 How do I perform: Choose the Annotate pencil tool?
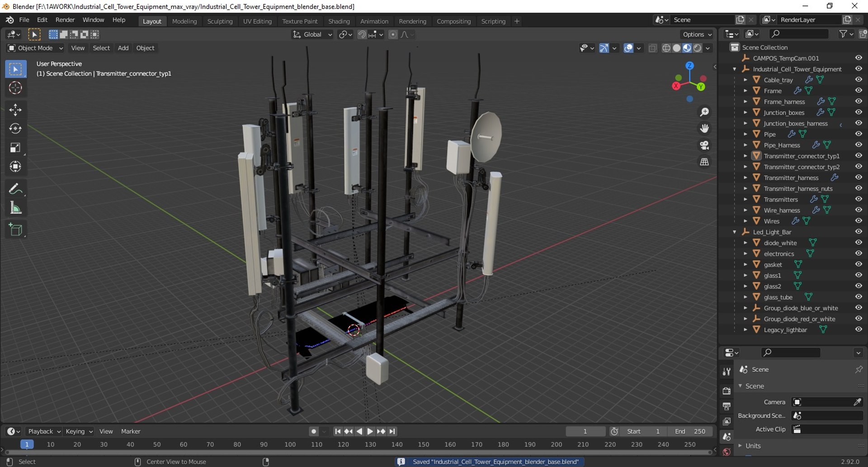[15, 189]
